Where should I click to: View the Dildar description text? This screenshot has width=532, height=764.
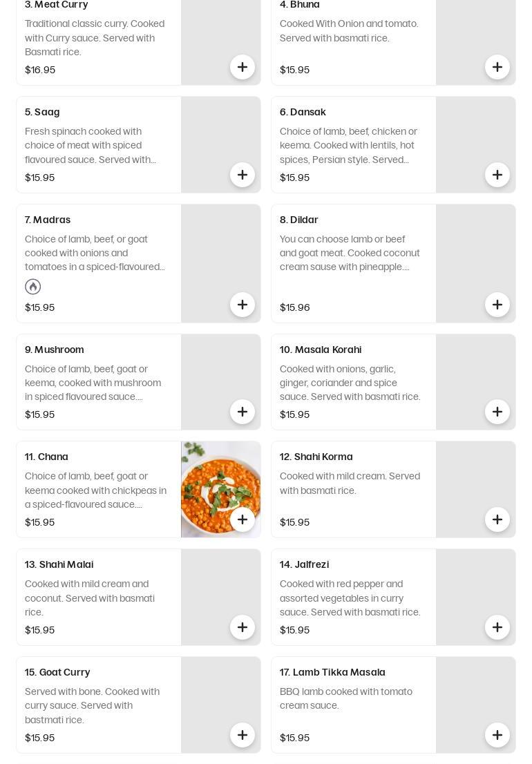350,253
